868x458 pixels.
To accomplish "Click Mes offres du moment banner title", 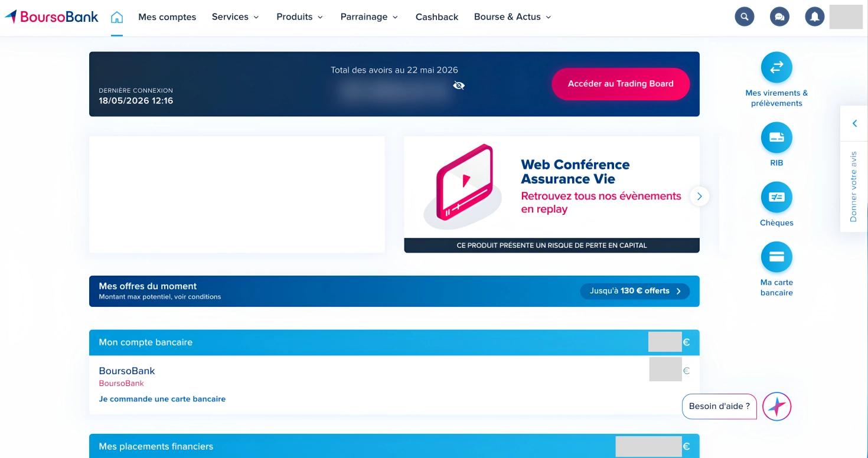I will 148,286.
